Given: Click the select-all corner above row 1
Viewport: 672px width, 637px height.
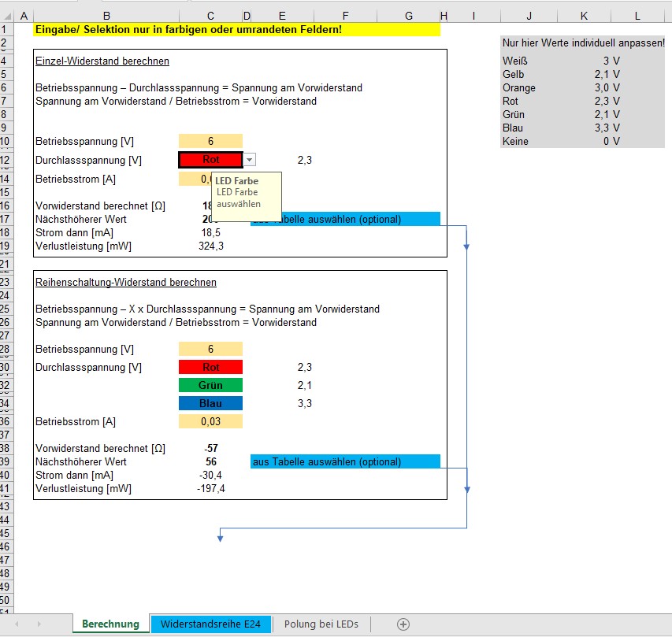Looking at the screenshot, I should pos(7,16).
